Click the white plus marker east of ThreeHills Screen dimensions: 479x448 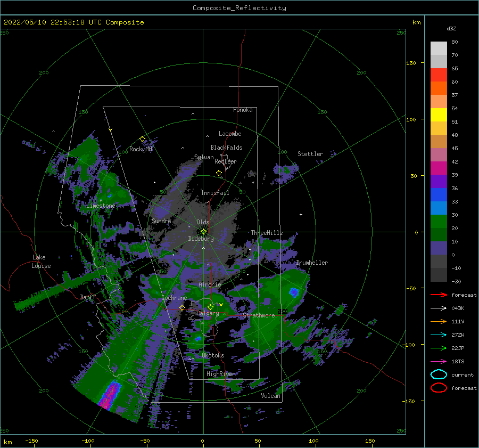point(301,214)
